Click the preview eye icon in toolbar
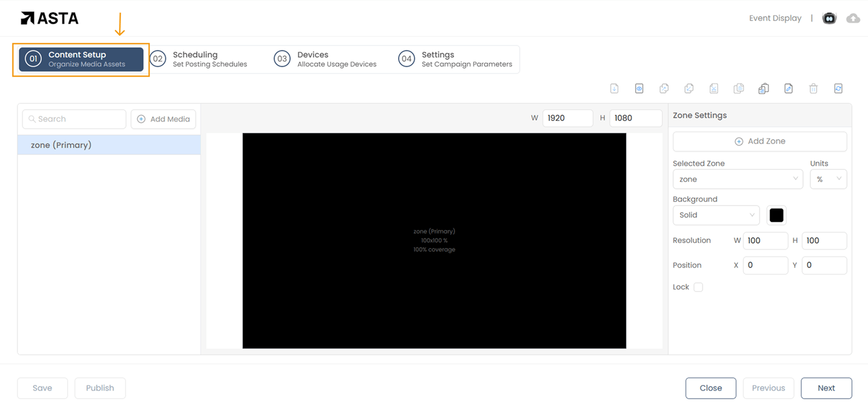 pyautogui.click(x=639, y=89)
